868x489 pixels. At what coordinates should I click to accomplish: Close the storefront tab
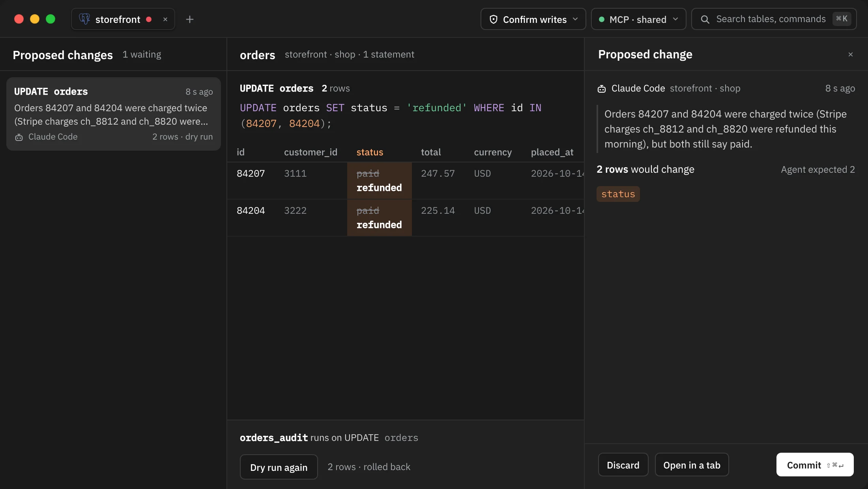[x=165, y=19]
